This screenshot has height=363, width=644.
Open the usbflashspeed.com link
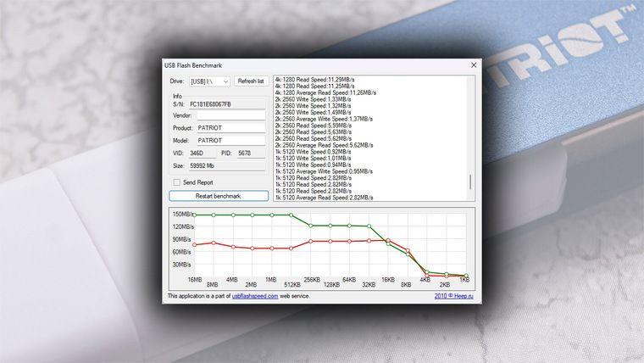[x=255, y=296]
